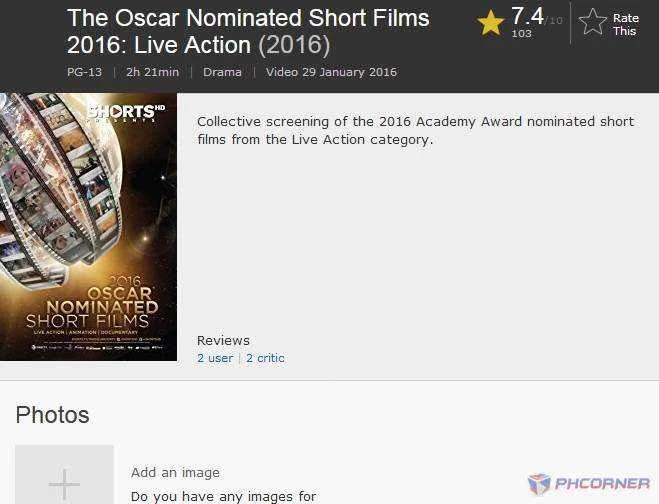Click the outlined Rate This star

(592, 22)
